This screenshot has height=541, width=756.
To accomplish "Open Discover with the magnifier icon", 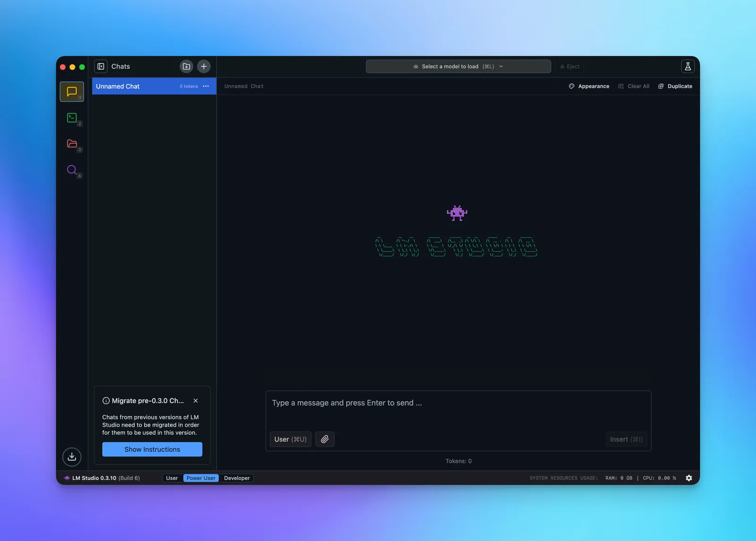I will (72, 170).
